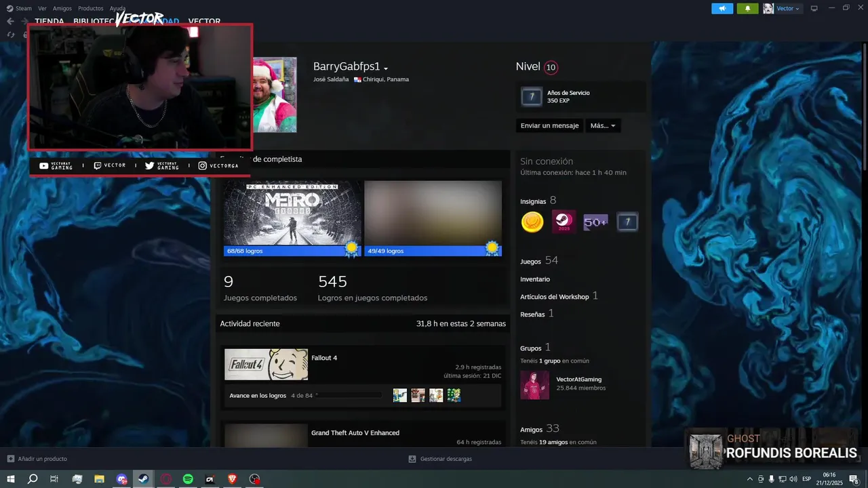Click Avance en los logros progress bar
This screenshot has height=488, width=868.
click(350, 395)
